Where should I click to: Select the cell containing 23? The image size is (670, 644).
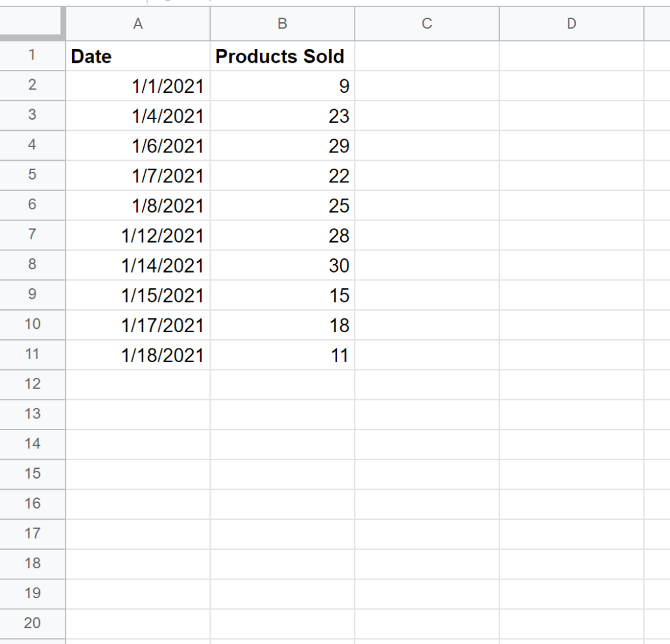282,116
